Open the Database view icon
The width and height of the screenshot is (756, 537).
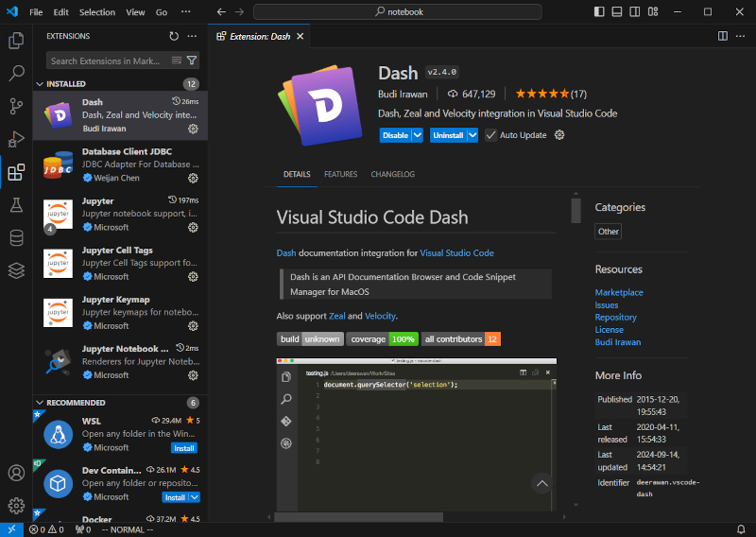pos(16,238)
